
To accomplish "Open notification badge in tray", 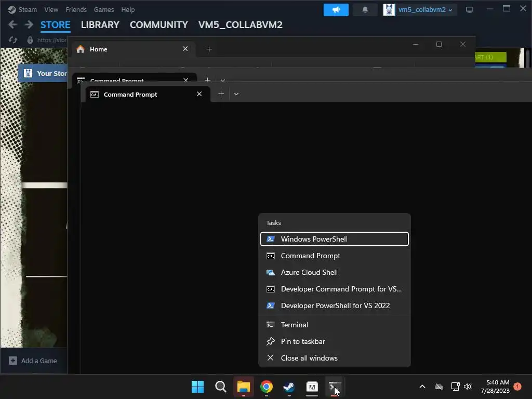I will coord(517,386).
